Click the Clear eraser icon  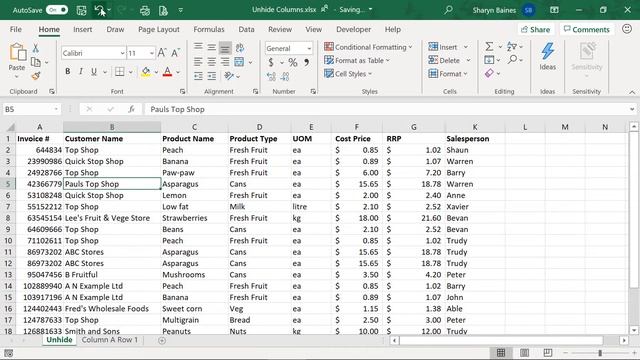click(489, 73)
